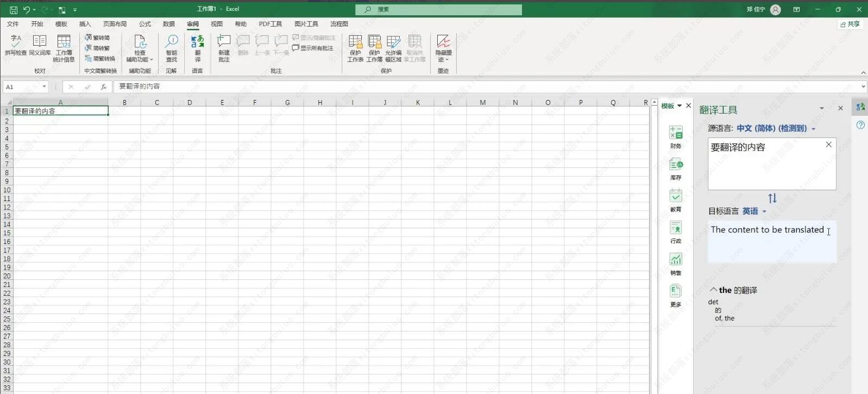Click 保护工作表 protect sheet icon
The width and height of the screenshot is (868, 394).
point(355,48)
